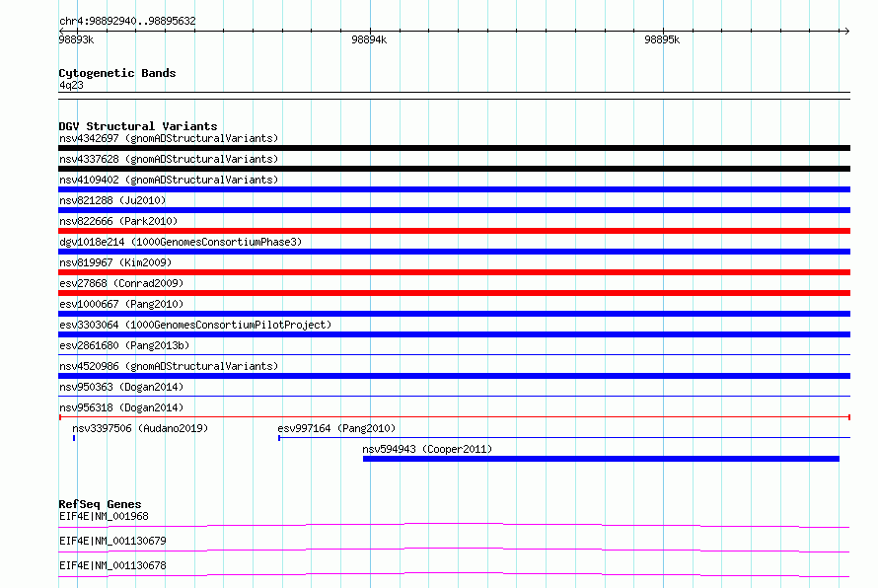Open nsv950363 (Dogan2014) label

[x=121, y=387]
